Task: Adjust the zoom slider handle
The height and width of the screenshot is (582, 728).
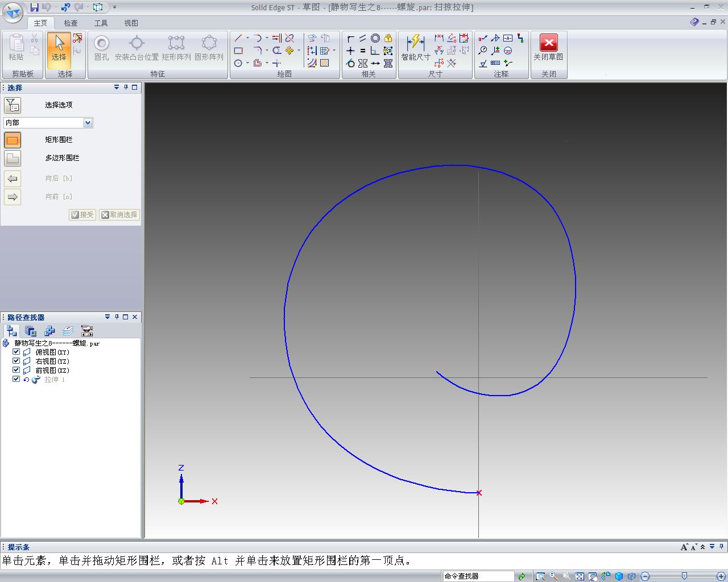Action: 684,576
